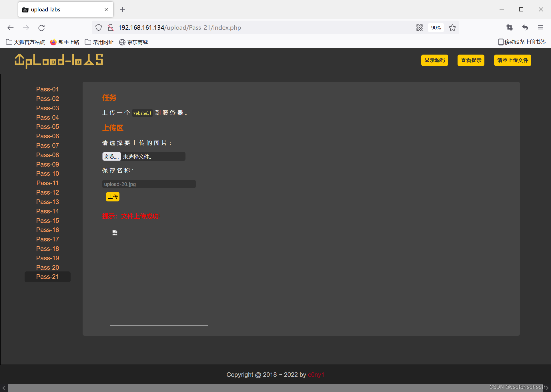Open Firefox hamburger menu

[540, 28]
